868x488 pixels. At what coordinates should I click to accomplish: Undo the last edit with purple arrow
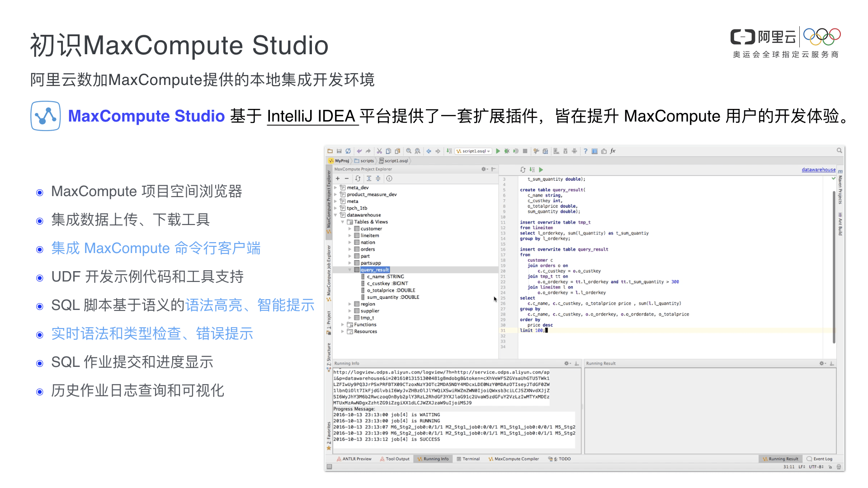point(359,151)
